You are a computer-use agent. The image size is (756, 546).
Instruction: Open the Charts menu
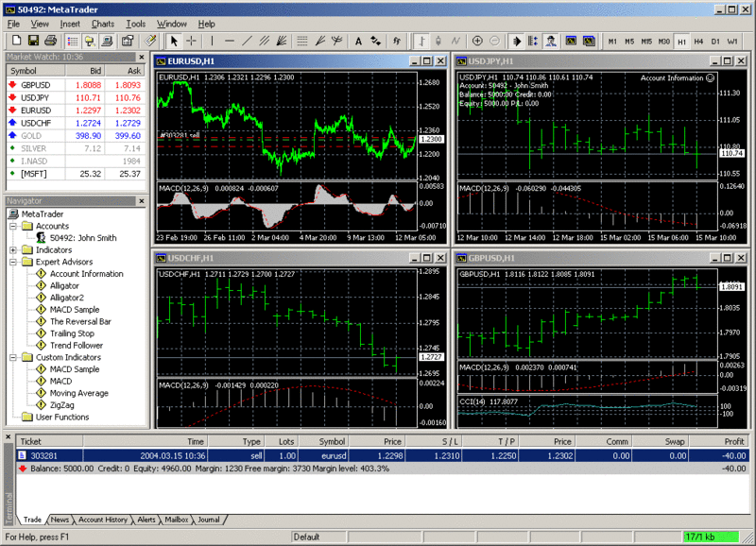click(103, 24)
